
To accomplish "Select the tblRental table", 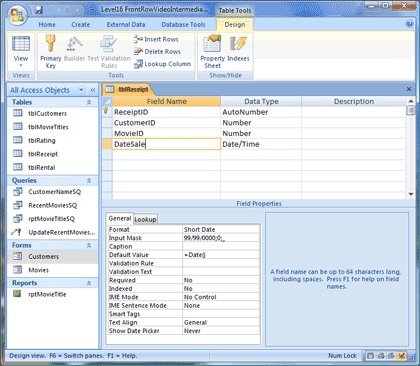I will point(42,167).
